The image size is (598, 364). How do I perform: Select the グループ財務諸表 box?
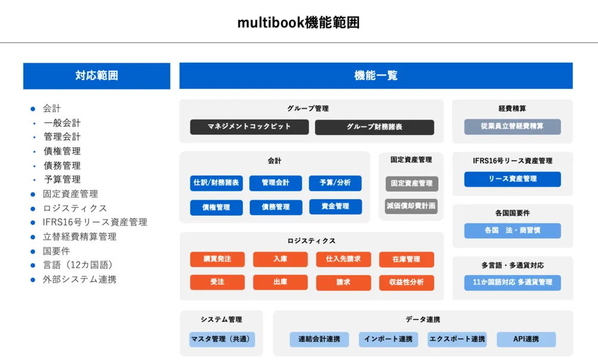374,127
